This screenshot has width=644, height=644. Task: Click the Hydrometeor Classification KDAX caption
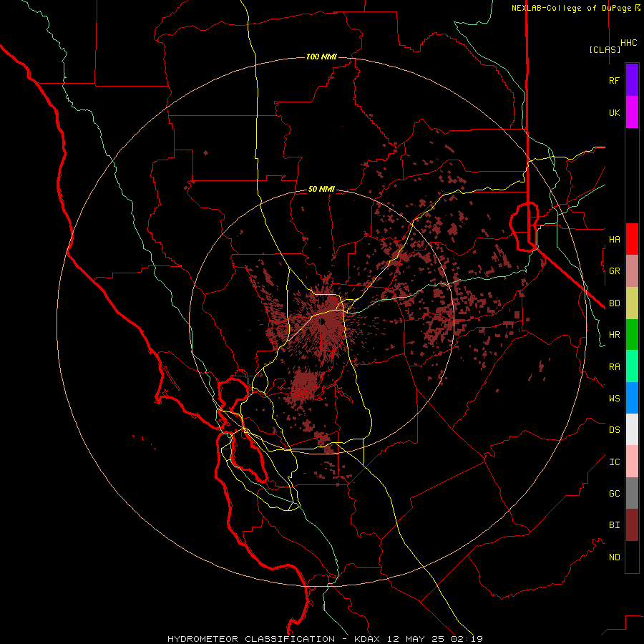click(325, 639)
